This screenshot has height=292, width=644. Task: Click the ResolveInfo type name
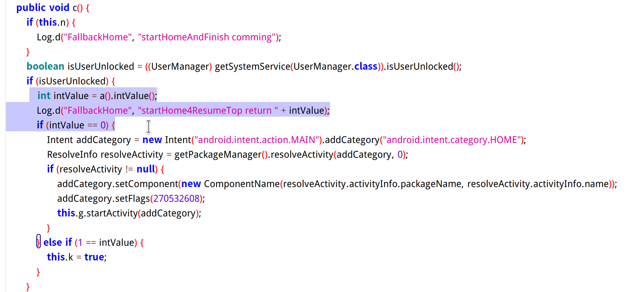[72, 154]
